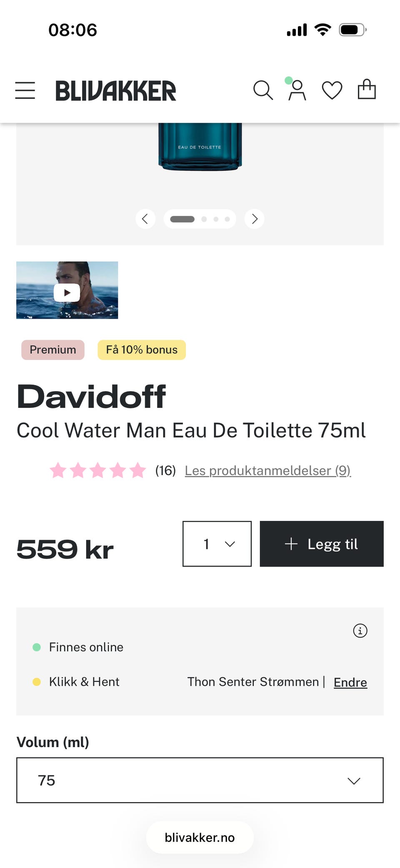Go to next product image

coord(254,219)
